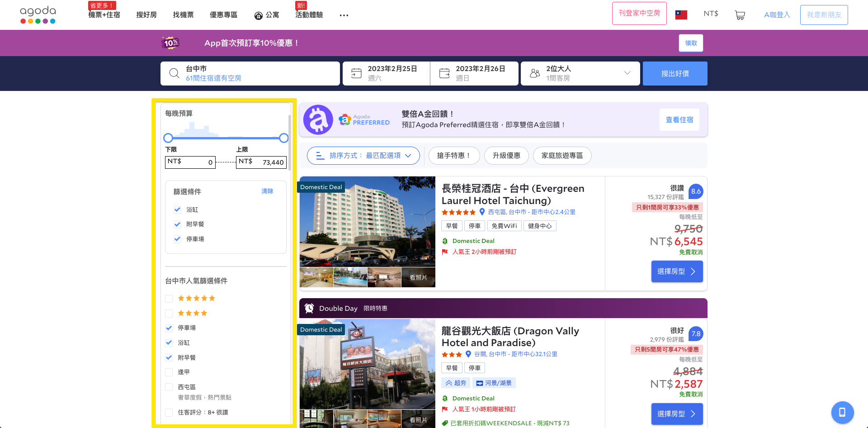Click the 下限 minimum price input field
The width and height of the screenshot is (868, 428).
pyautogui.click(x=190, y=162)
